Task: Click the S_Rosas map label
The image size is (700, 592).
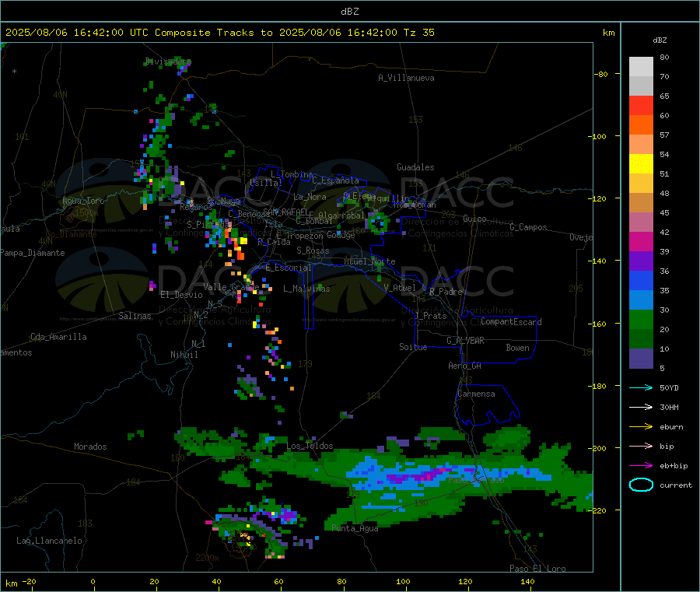Action: click(x=313, y=250)
